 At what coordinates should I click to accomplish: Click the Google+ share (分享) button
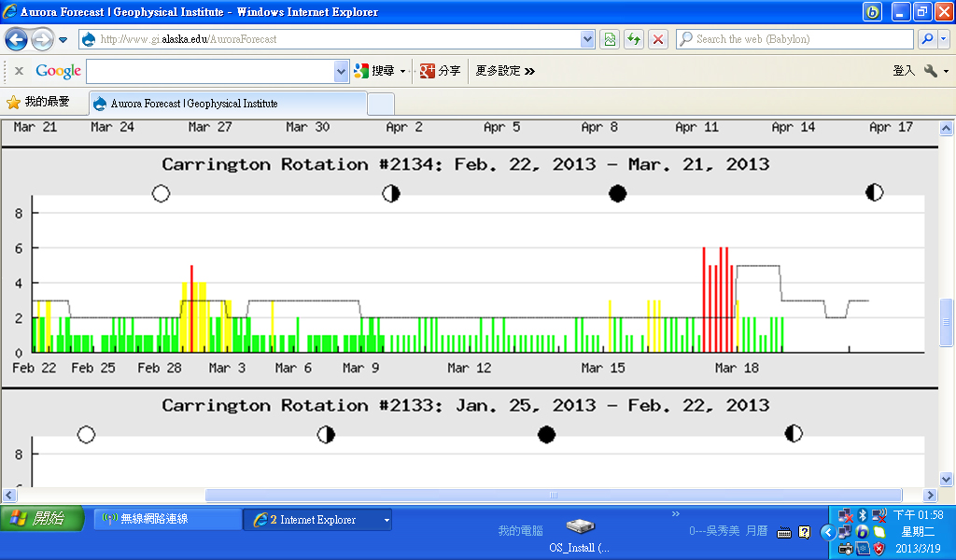click(x=440, y=71)
